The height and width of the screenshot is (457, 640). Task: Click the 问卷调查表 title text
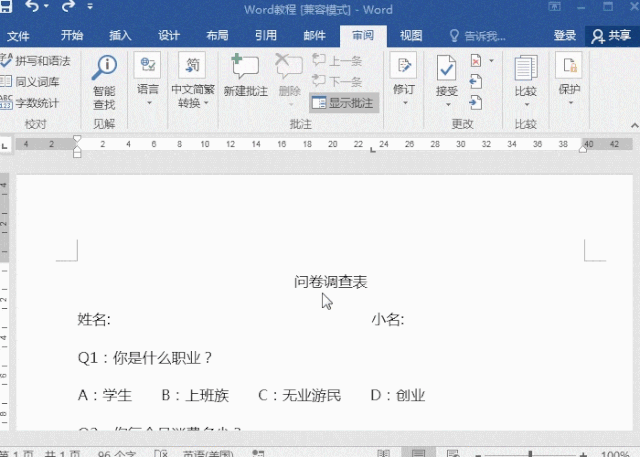coord(331,282)
